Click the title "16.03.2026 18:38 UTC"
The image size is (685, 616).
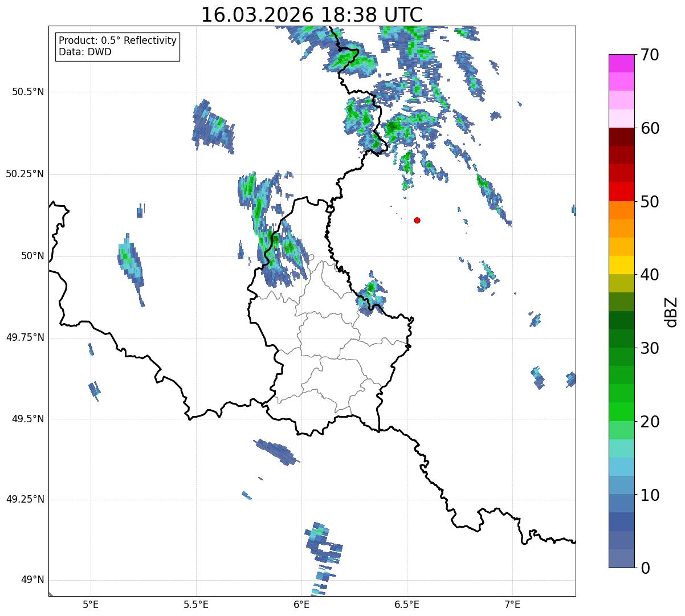tap(312, 14)
